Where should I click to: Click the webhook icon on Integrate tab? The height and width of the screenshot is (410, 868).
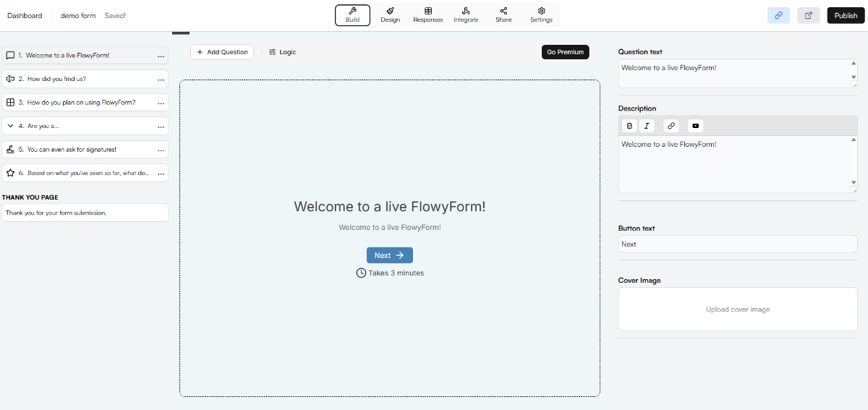pos(466,11)
